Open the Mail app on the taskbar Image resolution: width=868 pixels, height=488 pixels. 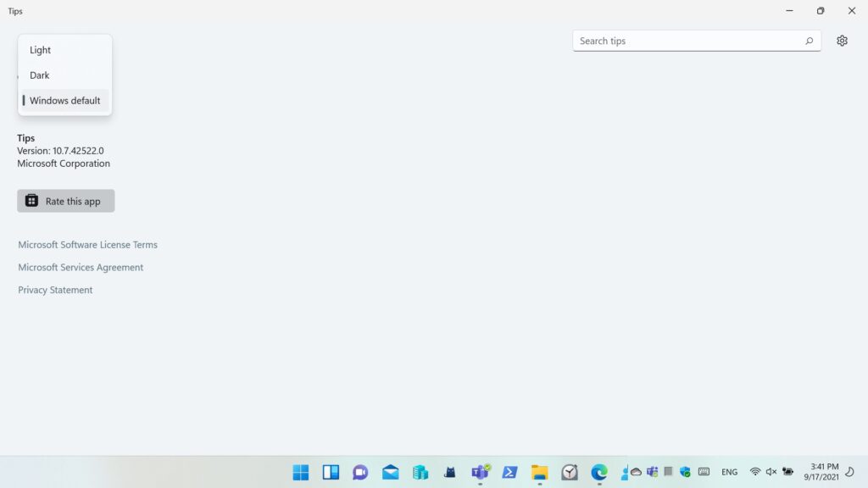(391, 472)
